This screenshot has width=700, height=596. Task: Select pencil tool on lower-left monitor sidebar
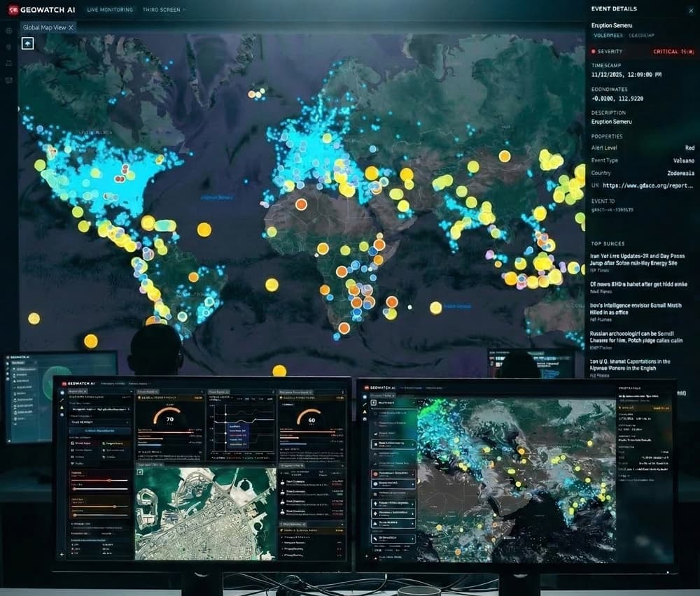(62, 401)
